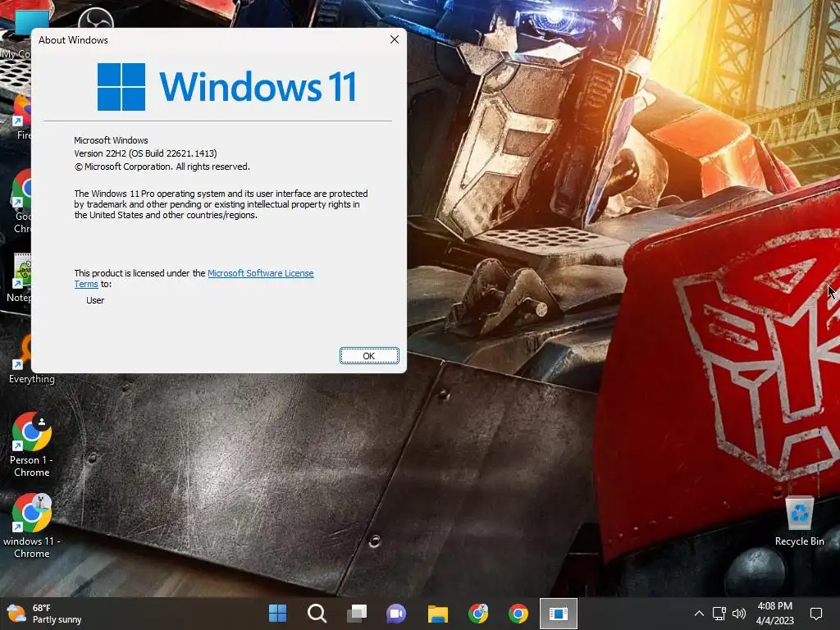Click the Microsoft Corporation copyright line

(162, 167)
